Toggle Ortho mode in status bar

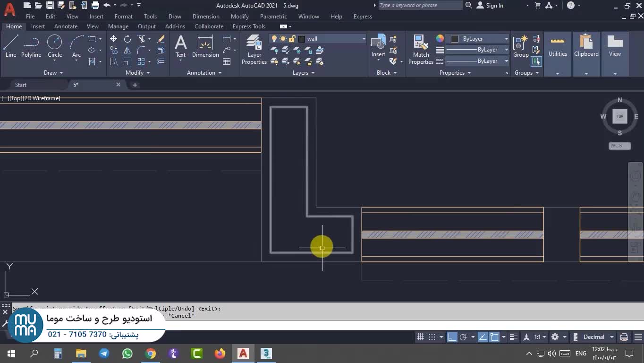452,337
